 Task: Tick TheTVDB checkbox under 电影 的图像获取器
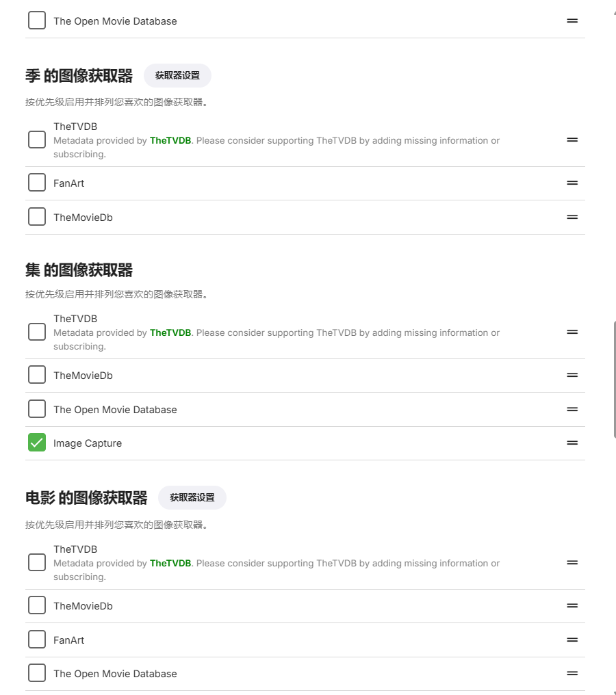pos(37,562)
